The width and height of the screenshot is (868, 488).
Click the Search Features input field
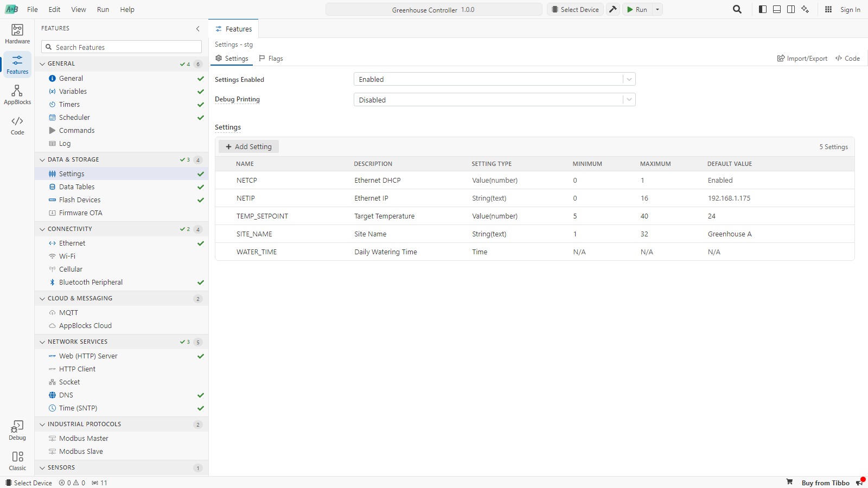(x=122, y=47)
